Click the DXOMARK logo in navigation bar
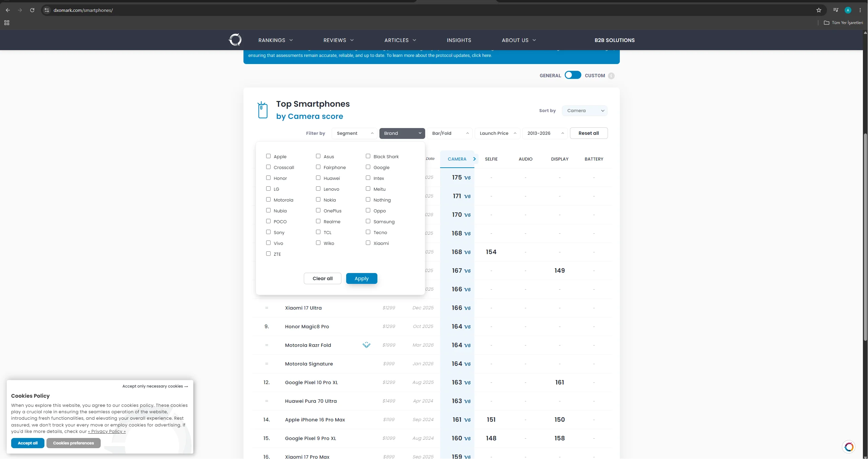This screenshot has height=459, width=868. click(x=235, y=40)
